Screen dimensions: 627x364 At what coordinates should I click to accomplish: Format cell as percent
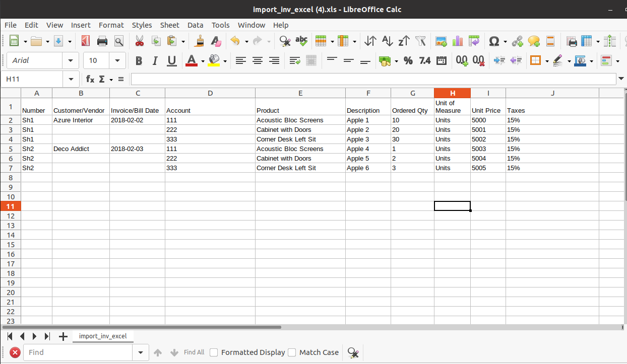click(408, 60)
